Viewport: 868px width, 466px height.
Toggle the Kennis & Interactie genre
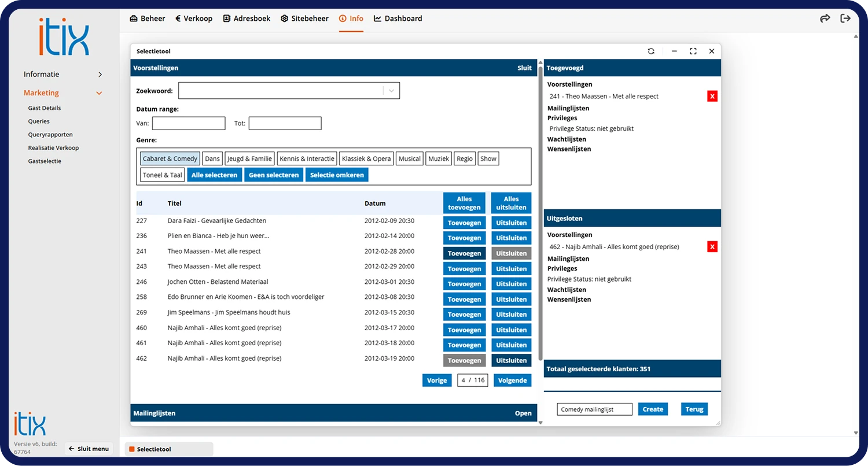click(x=307, y=159)
